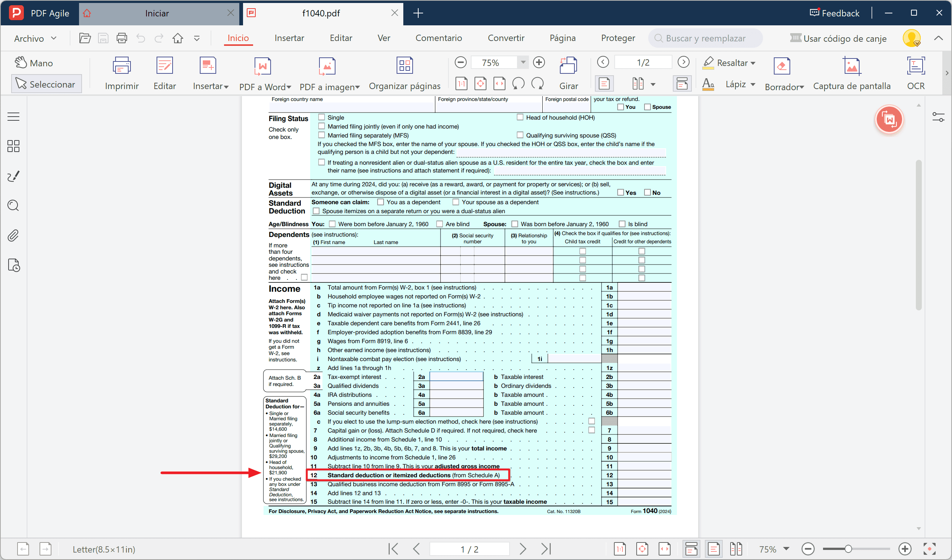
Task: Check the Head of household (HOH) box
Action: (x=520, y=117)
